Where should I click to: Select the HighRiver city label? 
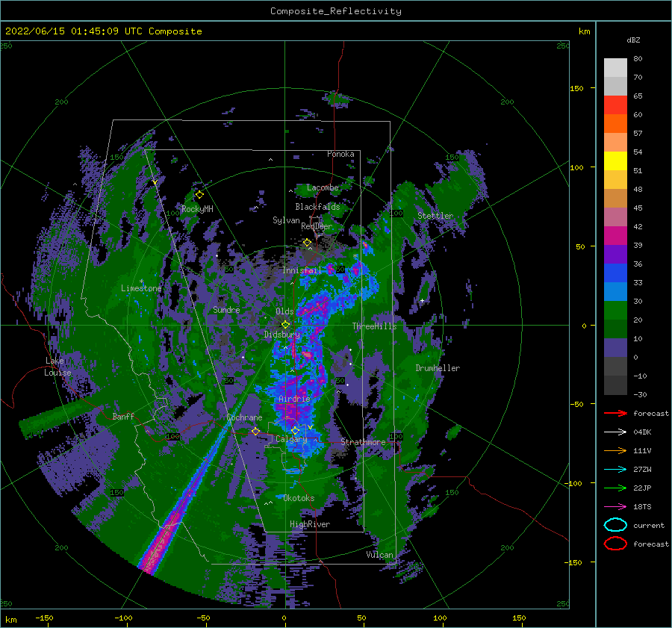click(x=310, y=524)
